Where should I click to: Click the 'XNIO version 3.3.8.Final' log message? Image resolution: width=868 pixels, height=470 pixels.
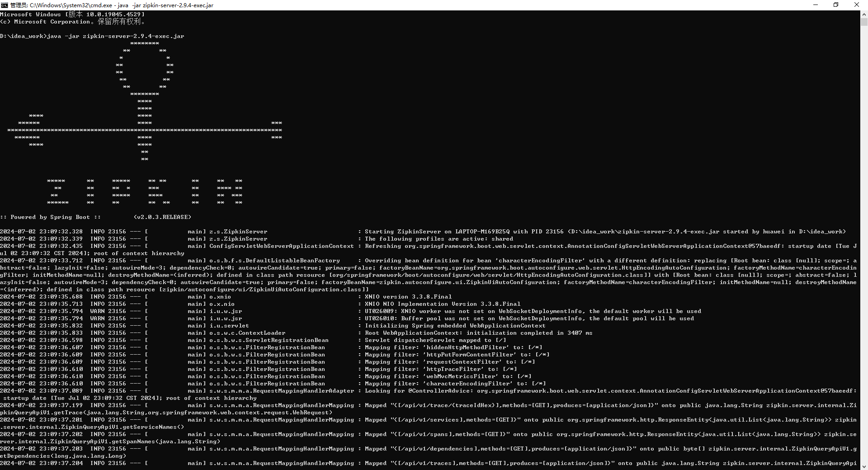point(408,297)
